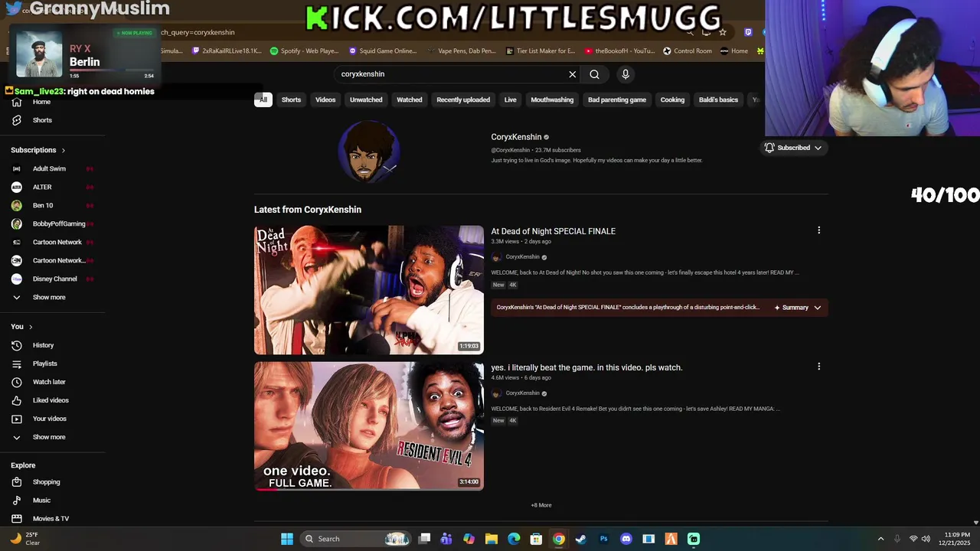Viewport: 980px width, 551px height.
Task: Select the Videos filter chip
Action: 325,99
